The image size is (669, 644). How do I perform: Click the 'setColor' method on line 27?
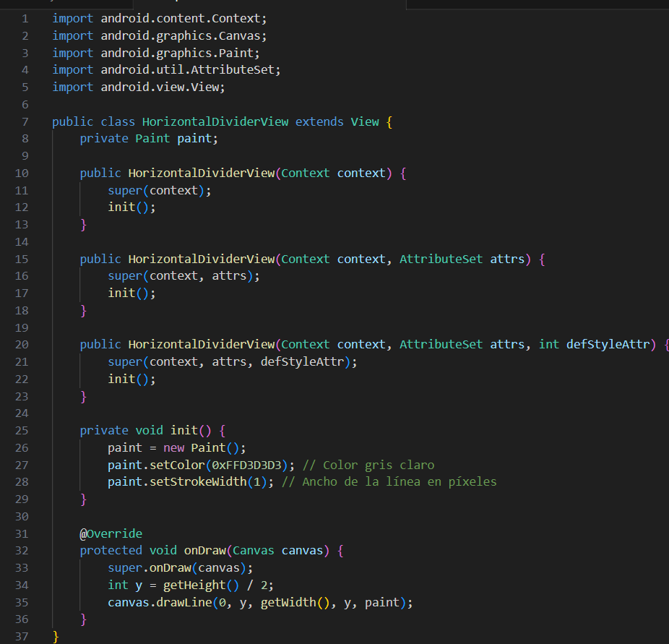click(x=177, y=465)
